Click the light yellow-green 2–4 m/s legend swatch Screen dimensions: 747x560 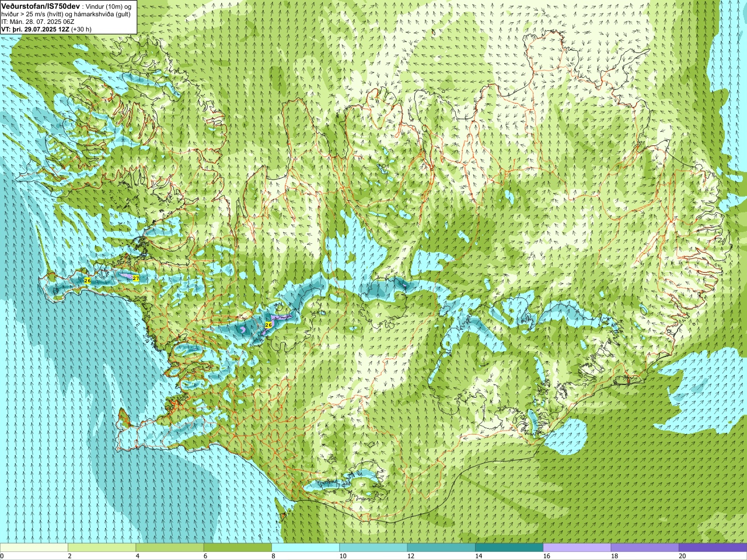coord(102,548)
